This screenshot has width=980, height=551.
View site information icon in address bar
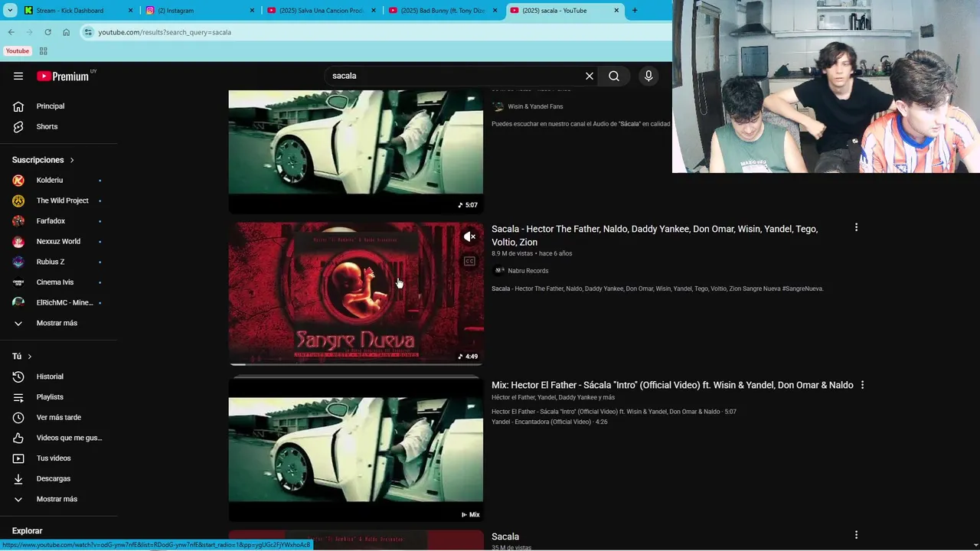click(89, 32)
